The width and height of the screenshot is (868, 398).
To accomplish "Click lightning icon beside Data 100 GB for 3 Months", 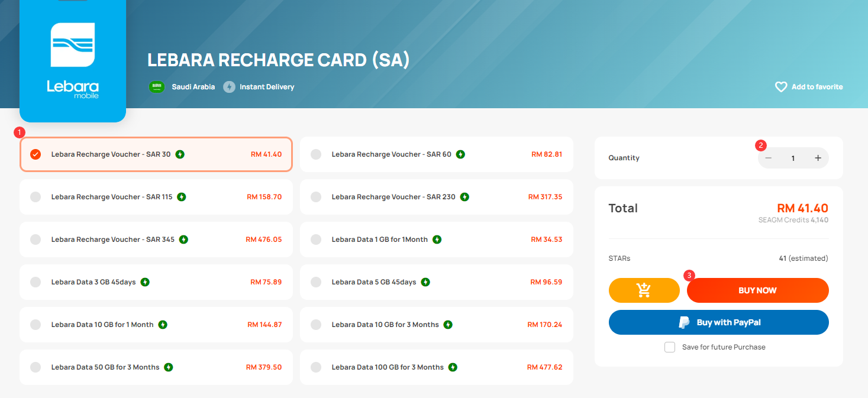I will [x=453, y=367].
